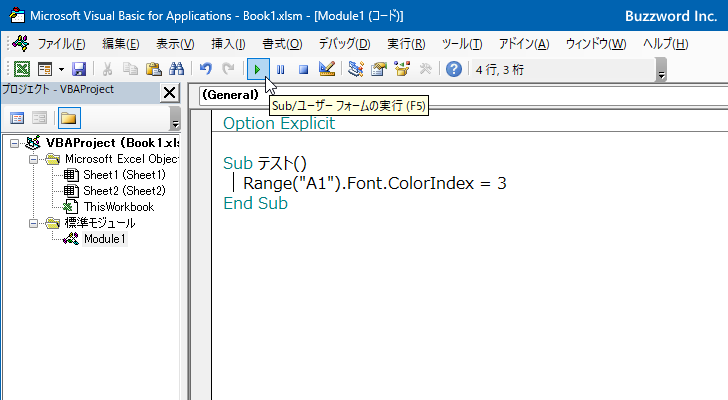Open the 編集(E) menu
728x400 pixels.
tap(121, 44)
